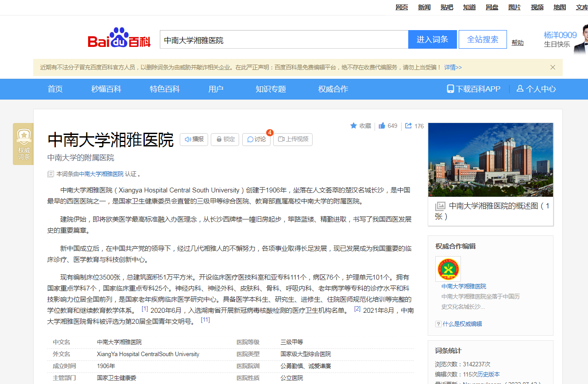This screenshot has height=384, width=588.
Task: Go to the 新闻 top link
Action: [x=424, y=7]
